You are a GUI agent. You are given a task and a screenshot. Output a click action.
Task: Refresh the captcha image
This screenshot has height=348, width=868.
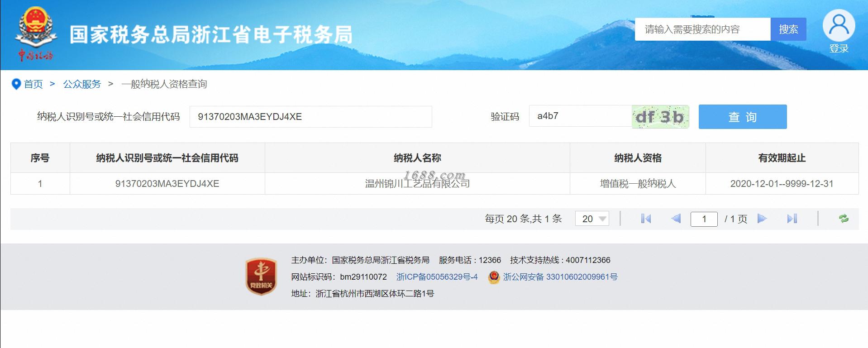coord(660,117)
